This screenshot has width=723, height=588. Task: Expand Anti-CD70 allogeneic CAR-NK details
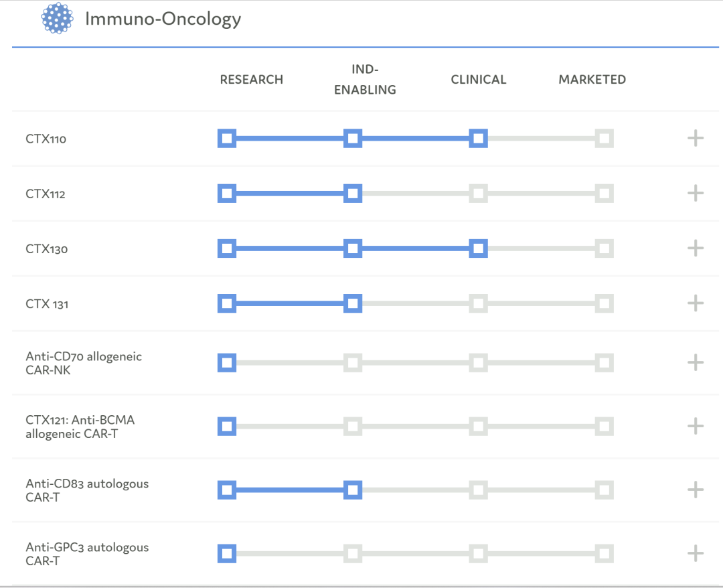pyautogui.click(x=696, y=363)
